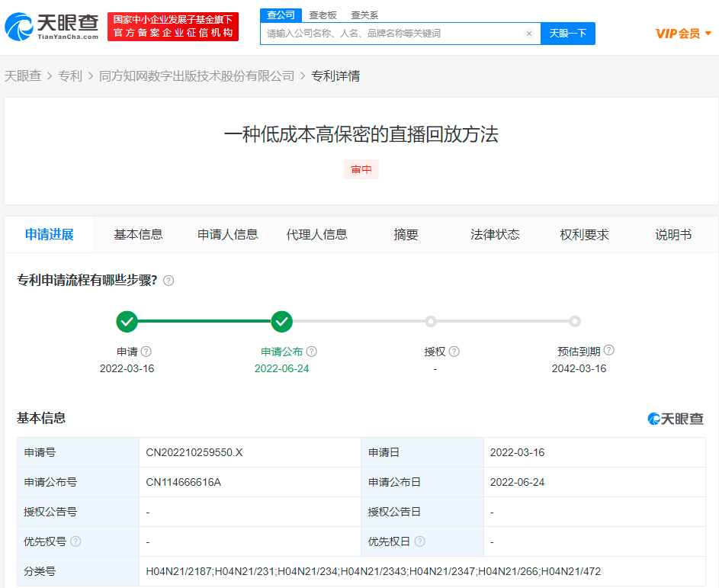Open help icon next to 专利申请流程有哪些步骤

pyautogui.click(x=169, y=281)
